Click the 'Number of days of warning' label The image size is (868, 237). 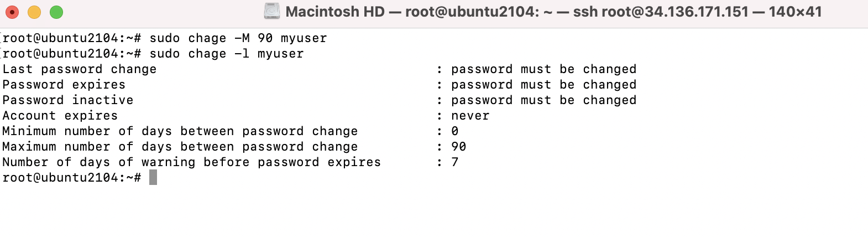192,162
